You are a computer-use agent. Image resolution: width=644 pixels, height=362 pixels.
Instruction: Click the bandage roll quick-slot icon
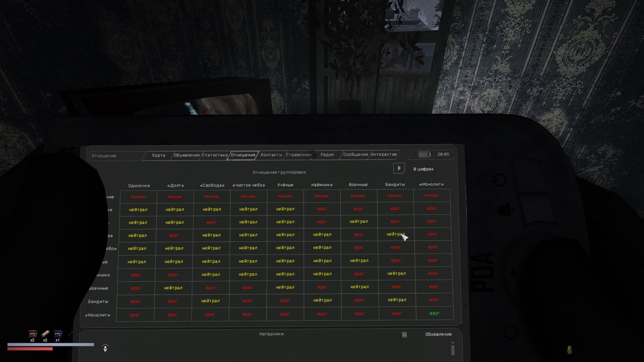[45, 334]
